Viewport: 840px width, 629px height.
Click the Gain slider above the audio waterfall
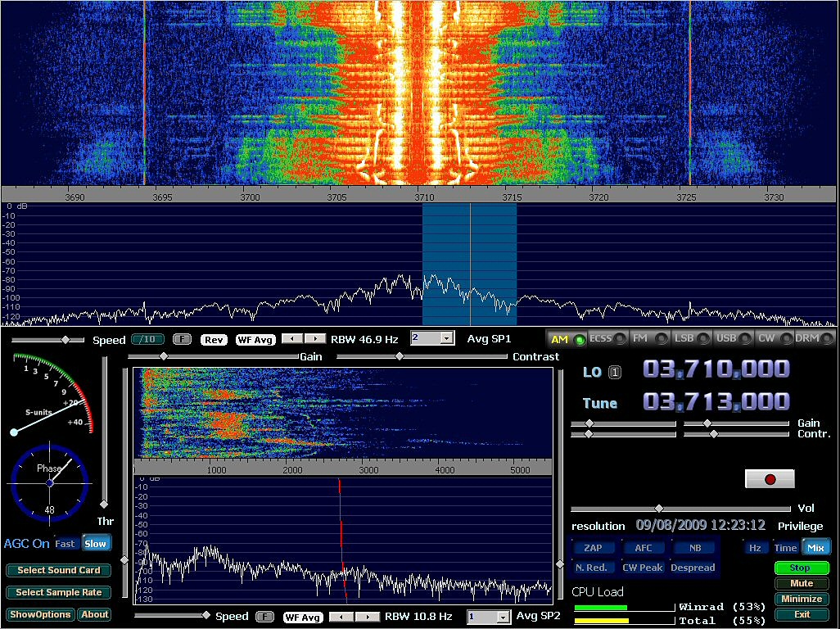[x=213, y=356]
